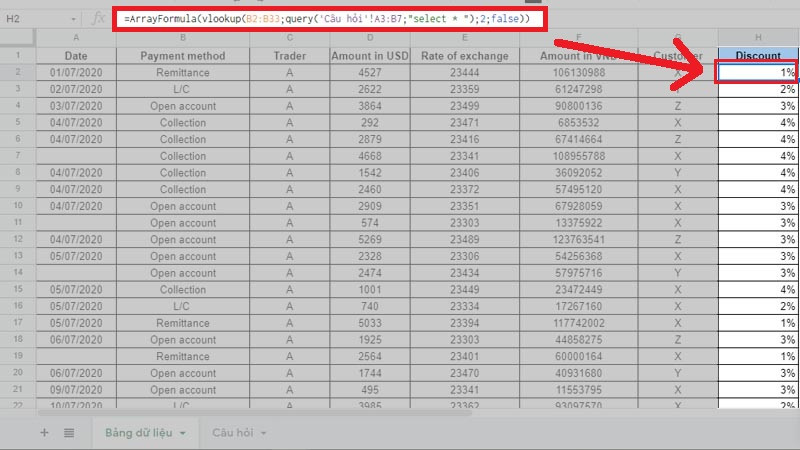The width and height of the screenshot is (800, 450).
Task: Click the Discount header cell
Action: click(x=758, y=56)
